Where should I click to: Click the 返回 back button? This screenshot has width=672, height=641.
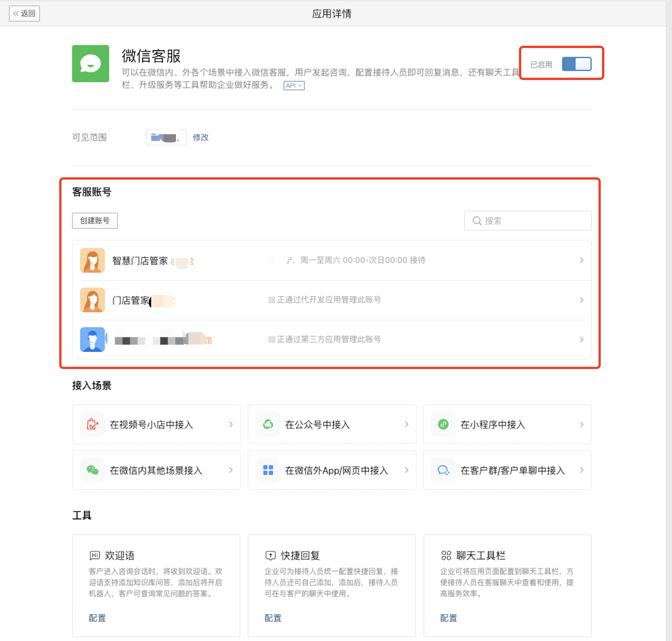(x=24, y=14)
